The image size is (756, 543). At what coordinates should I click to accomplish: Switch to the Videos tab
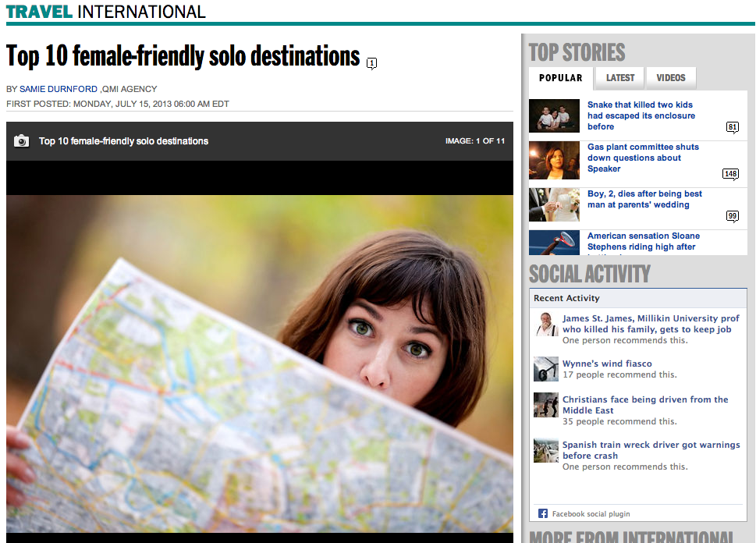coord(671,78)
